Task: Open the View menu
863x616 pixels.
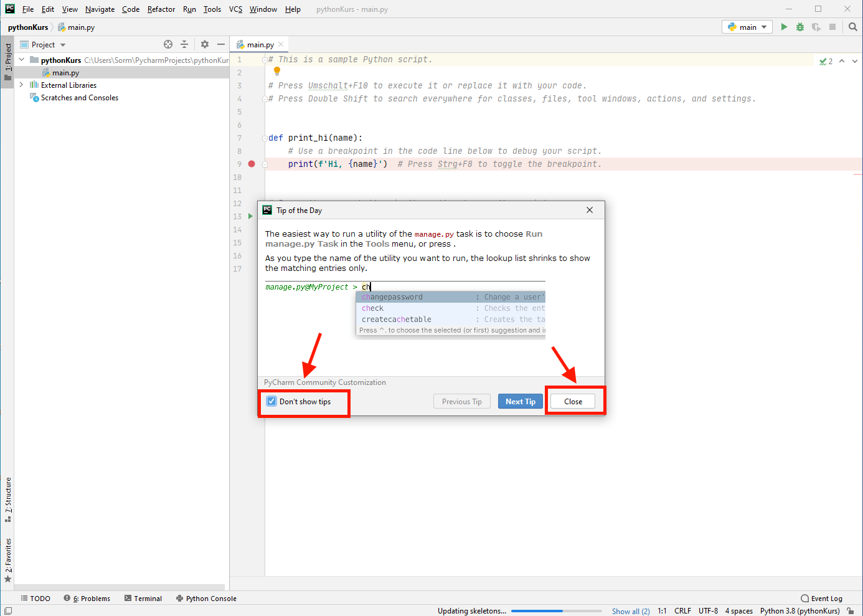Action: coord(70,9)
